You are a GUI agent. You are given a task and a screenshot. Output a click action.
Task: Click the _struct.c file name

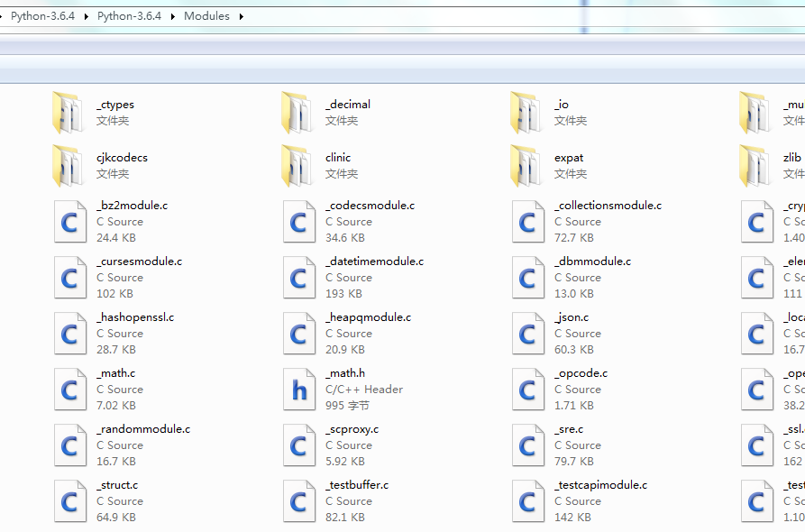pyautogui.click(x=117, y=485)
